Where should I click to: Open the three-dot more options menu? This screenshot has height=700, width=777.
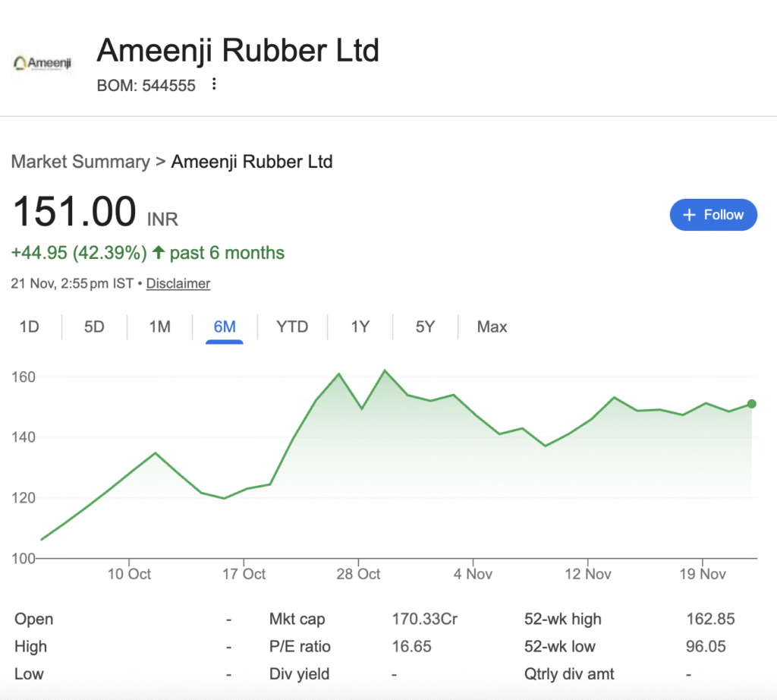[214, 84]
